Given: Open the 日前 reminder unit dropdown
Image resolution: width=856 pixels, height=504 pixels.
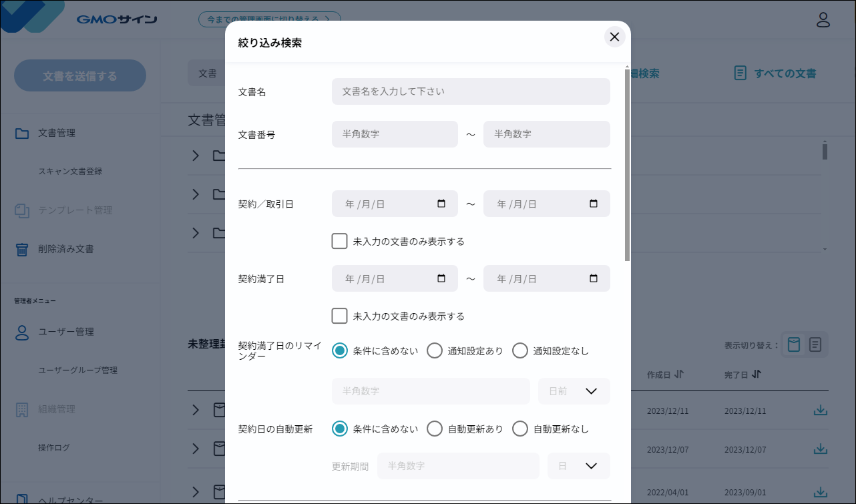Looking at the screenshot, I should pos(574,391).
